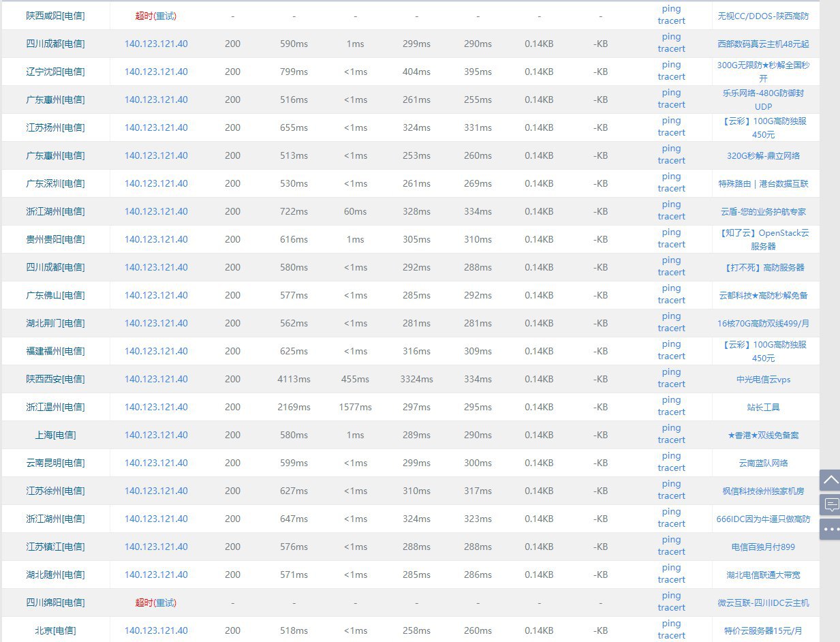The image size is (840, 642).
Task: Click the 站长工具 link
Action: 763,407
